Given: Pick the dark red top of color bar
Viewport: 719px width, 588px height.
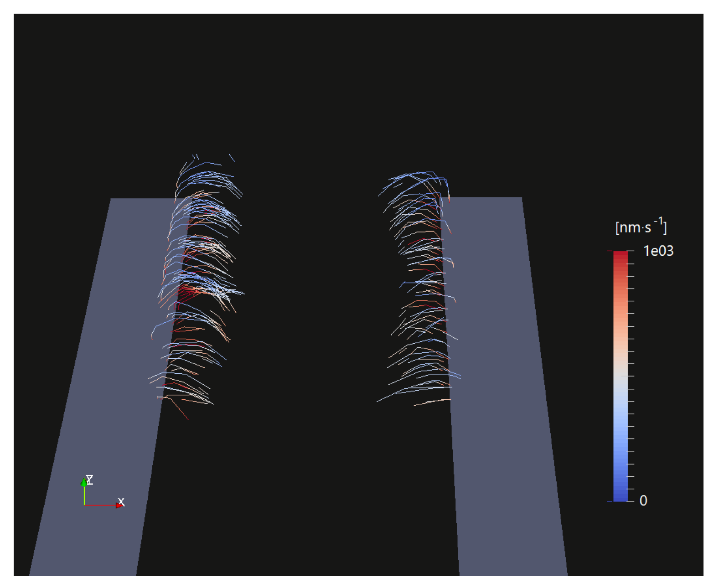Looking at the screenshot, I should pos(620,256).
